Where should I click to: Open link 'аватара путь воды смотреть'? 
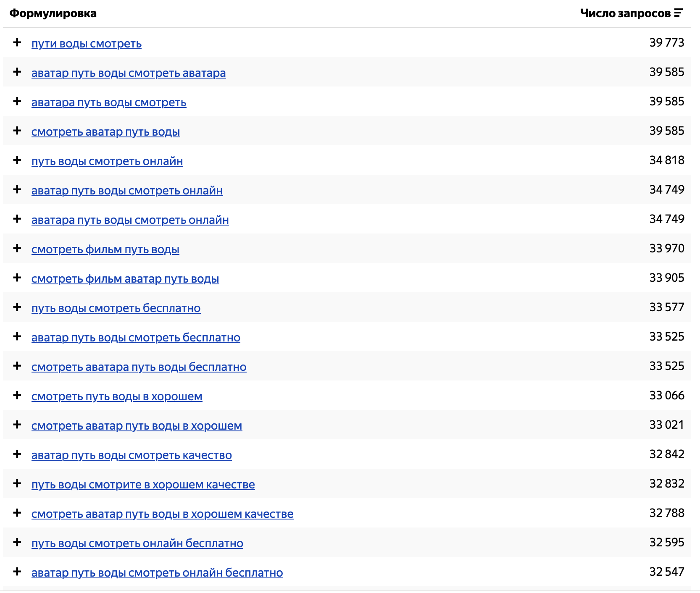[109, 102]
